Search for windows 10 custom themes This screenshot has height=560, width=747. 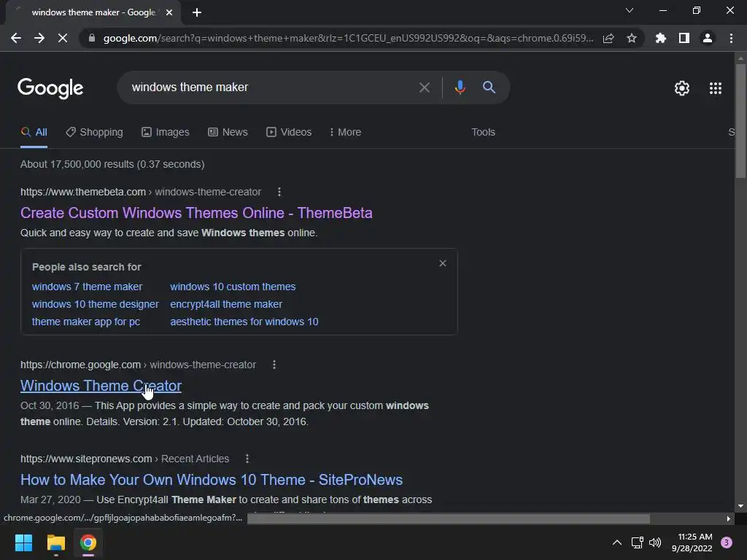click(x=233, y=287)
